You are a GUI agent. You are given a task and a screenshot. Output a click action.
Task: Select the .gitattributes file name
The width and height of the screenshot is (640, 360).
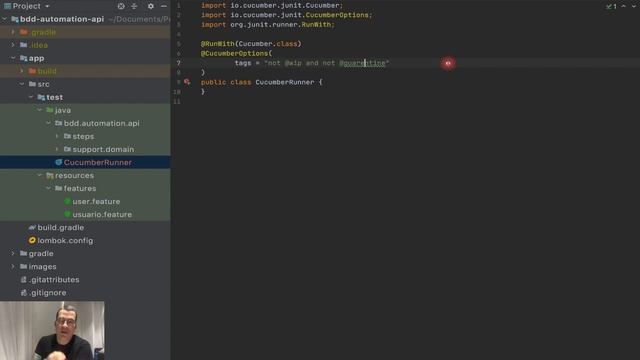click(54, 280)
